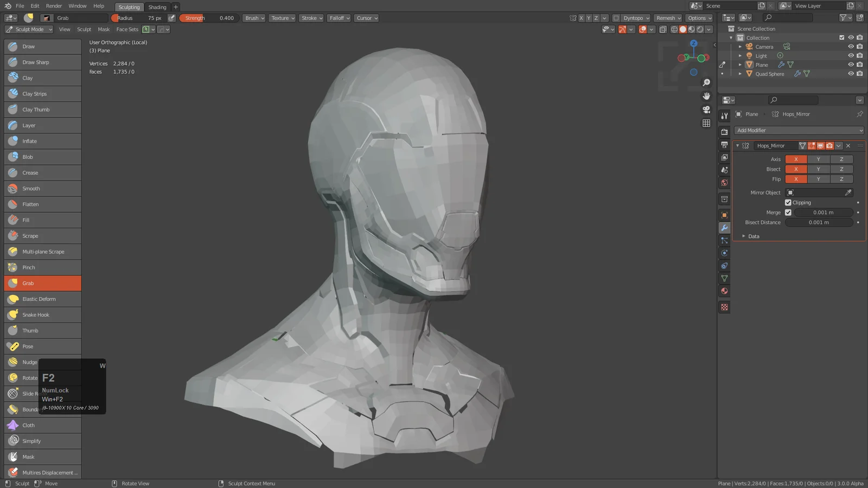
Task: Uncheck the Clipping checkbox
Action: [x=789, y=202]
